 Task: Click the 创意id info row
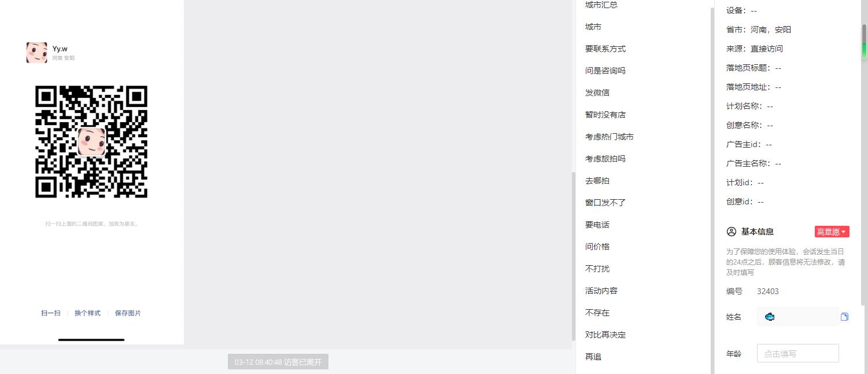(745, 201)
